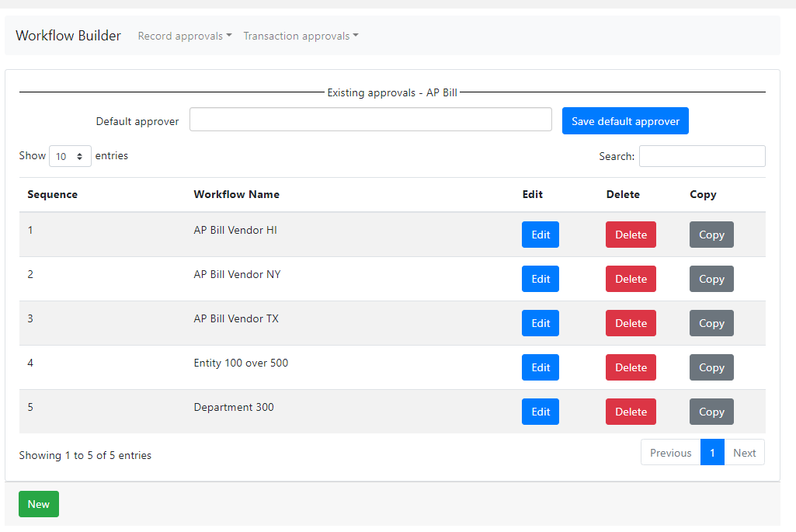Copy the AP Bill Vendor HI workflow
This screenshot has width=796, height=532.
[x=711, y=235]
